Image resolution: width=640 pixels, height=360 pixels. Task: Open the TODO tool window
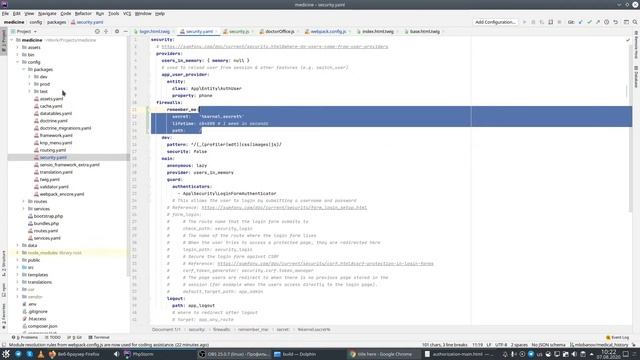53,338
